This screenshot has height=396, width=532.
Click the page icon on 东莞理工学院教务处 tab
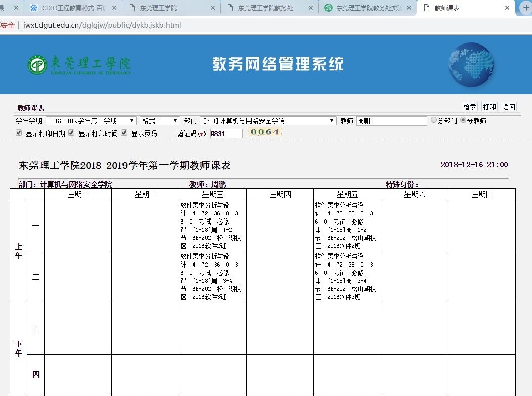pos(230,8)
